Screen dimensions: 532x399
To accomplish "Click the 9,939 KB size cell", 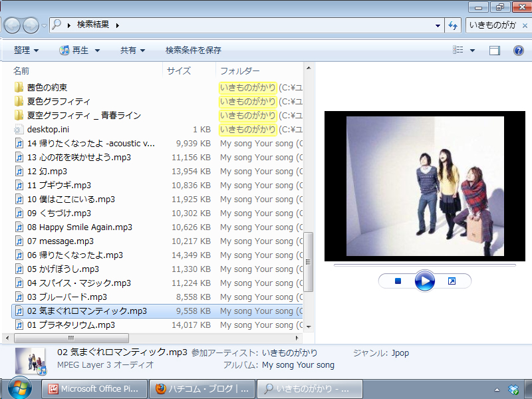I will click(x=194, y=144).
